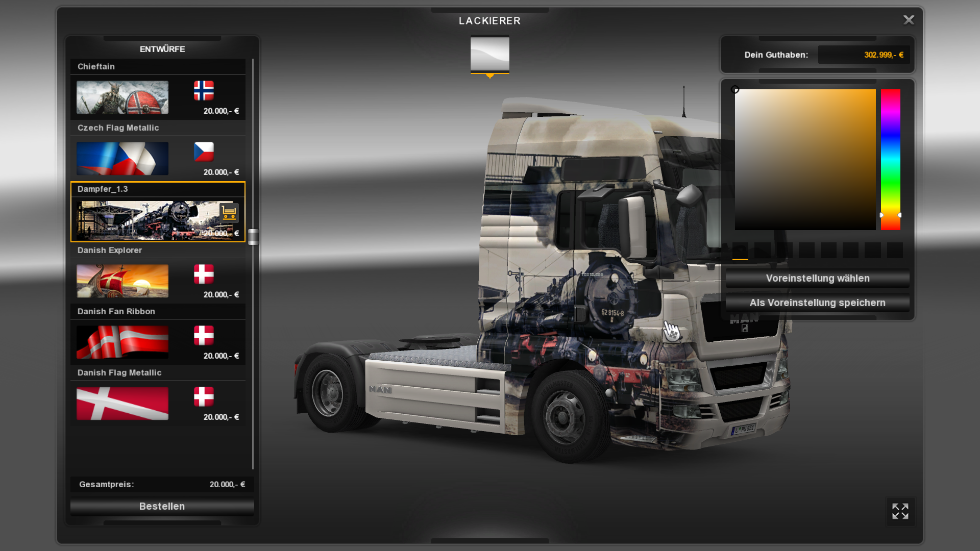Click the Danish Explorer price 20.000,- €

pyautogui.click(x=221, y=295)
